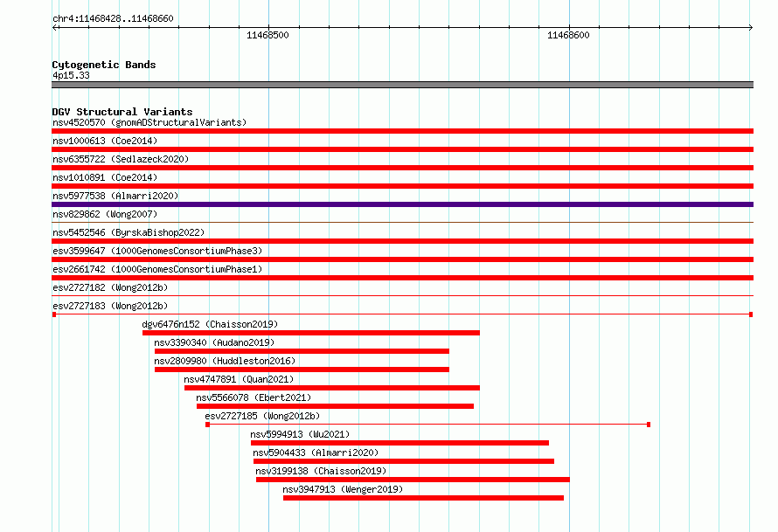
Task: Click the purple nsv5977538 variant bar
Action: (x=402, y=204)
